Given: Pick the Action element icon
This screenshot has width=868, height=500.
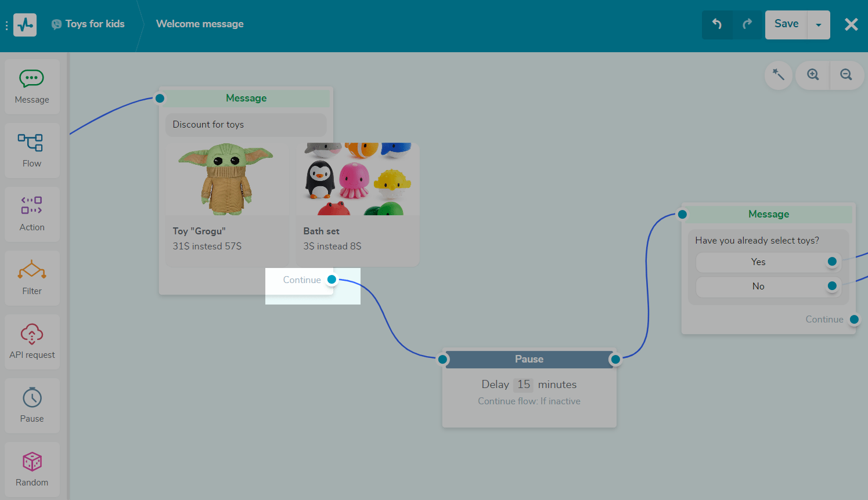Looking at the screenshot, I should point(32,214).
